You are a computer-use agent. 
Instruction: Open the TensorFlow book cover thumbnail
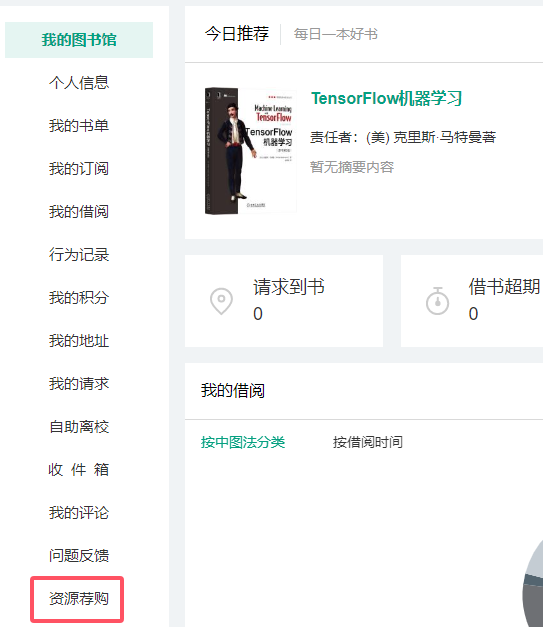pos(250,151)
